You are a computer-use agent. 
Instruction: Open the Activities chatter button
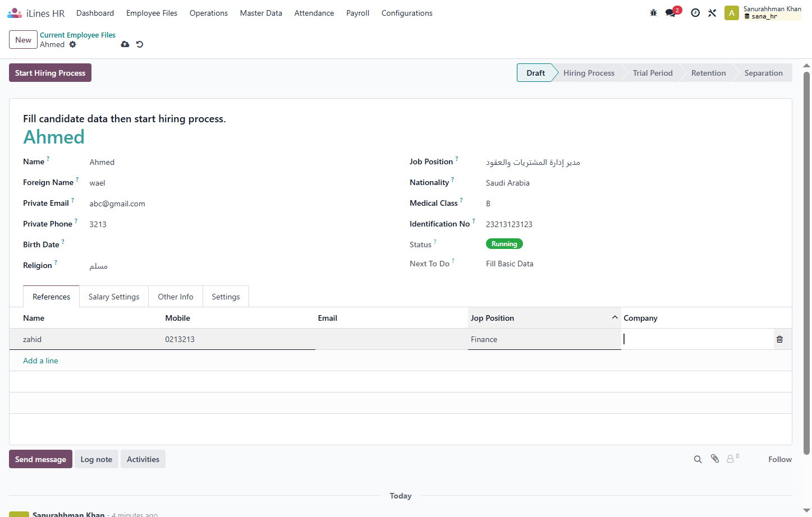(143, 459)
